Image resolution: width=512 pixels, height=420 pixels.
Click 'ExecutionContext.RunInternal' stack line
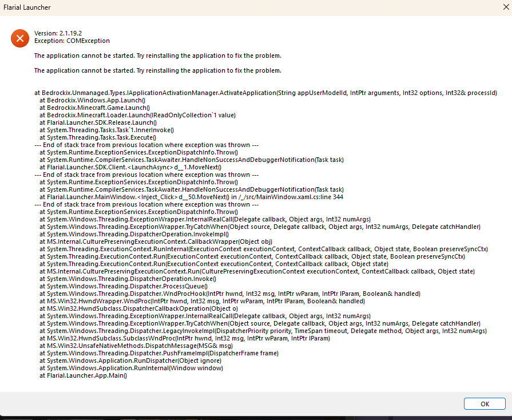[x=264, y=249]
